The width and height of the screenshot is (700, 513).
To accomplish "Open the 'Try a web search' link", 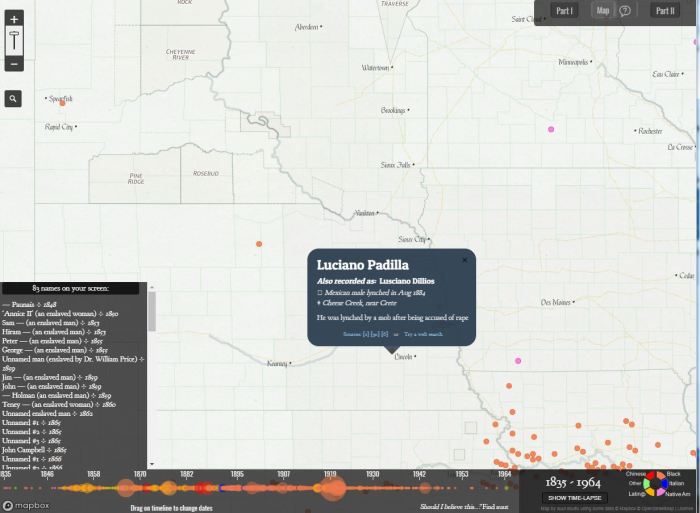I will (x=423, y=334).
